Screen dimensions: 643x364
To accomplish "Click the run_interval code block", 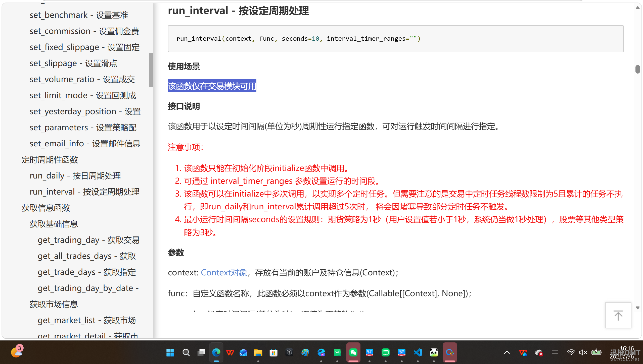I will pyautogui.click(x=396, y=39).
